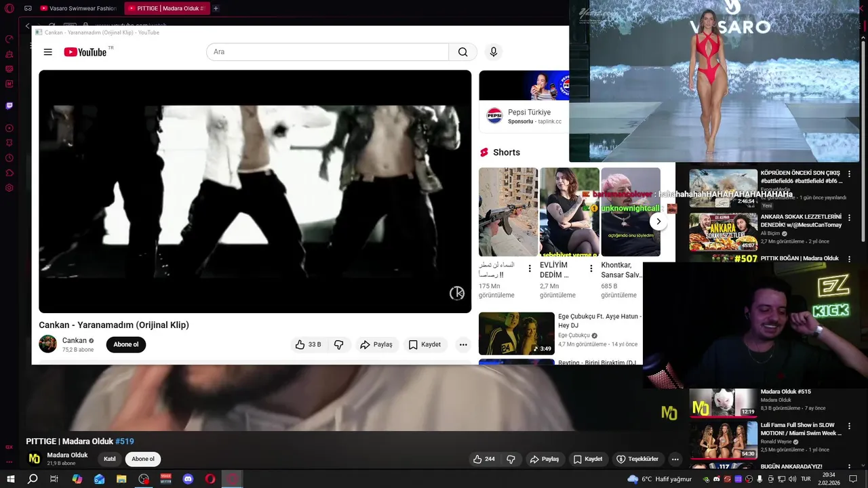Open Windows taskbar search
Screen dimensions: 868x488
pos(33,479)
